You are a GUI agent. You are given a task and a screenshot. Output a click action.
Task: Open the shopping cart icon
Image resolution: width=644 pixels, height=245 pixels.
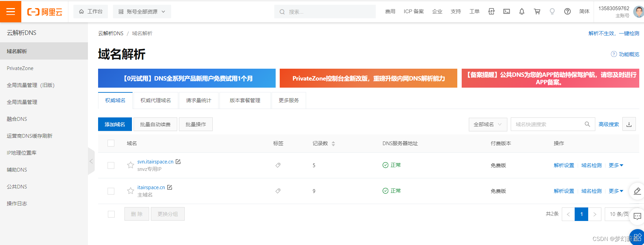(537, 12)
